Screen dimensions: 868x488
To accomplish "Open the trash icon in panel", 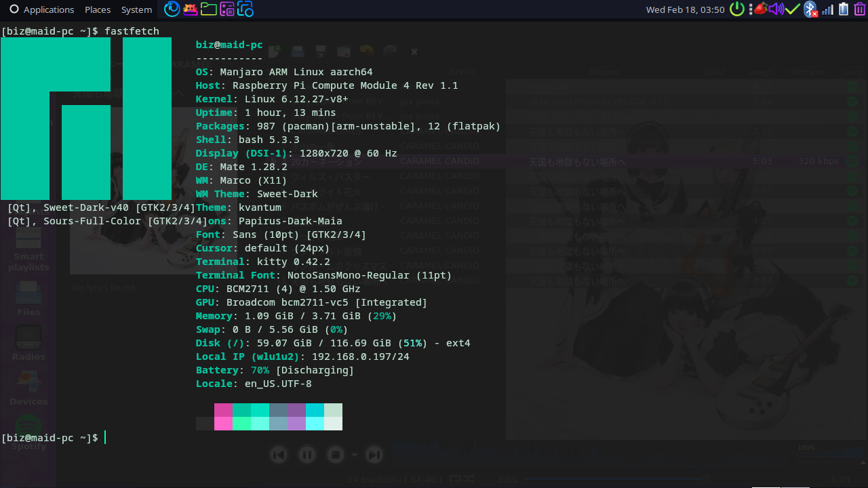I will click(x=860, y=9).
